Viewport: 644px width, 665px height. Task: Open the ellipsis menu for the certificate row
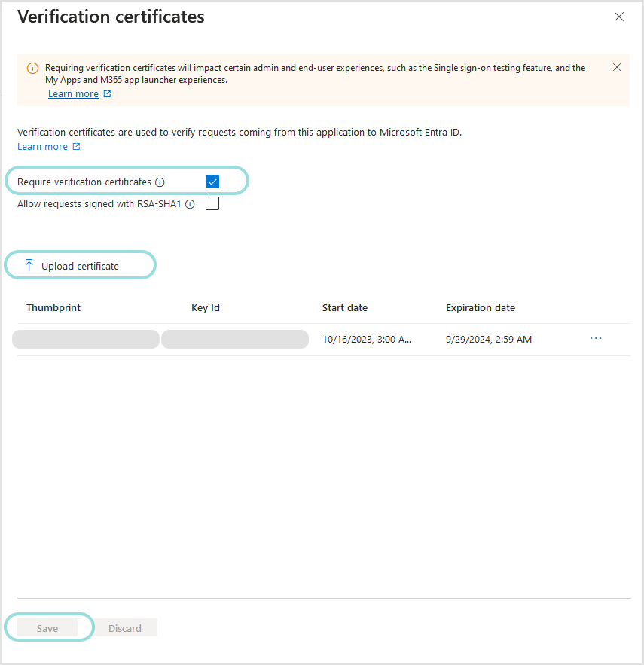click(596, 338)
